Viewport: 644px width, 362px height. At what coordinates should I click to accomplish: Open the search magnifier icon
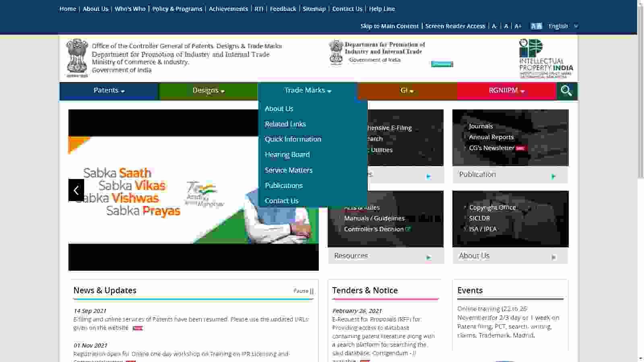coord(567,91)
